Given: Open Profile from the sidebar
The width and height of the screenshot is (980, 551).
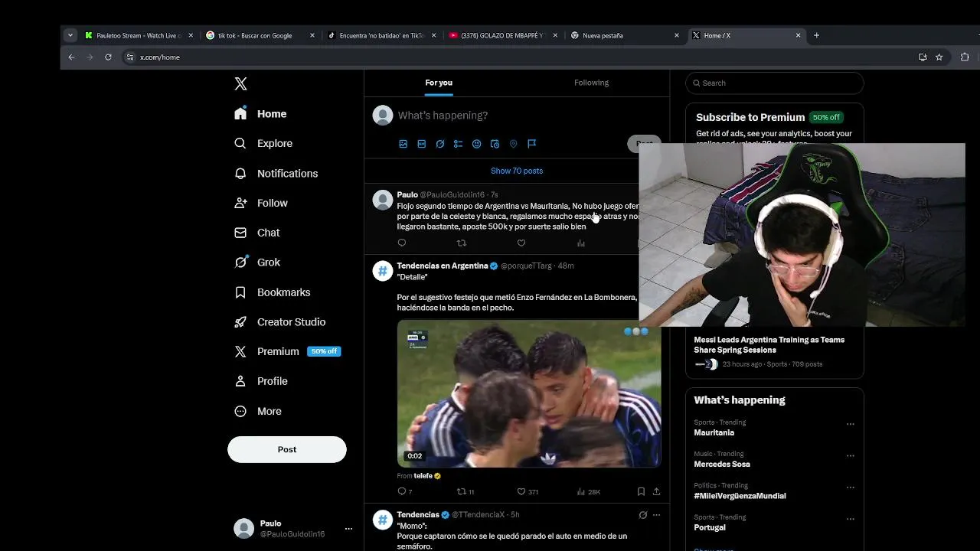Looking at the screenshot, I should pyautogui.click(x=261, y=381).
